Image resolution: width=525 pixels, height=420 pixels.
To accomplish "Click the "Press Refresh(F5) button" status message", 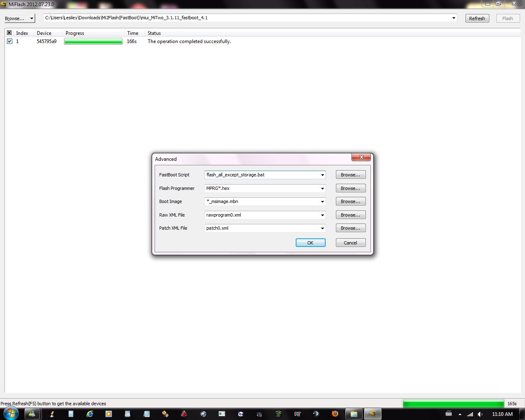I will point(53,404).
